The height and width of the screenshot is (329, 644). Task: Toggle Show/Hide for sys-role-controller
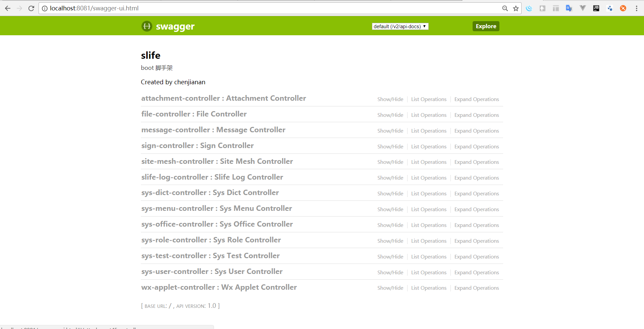click(x=390, y=241)
